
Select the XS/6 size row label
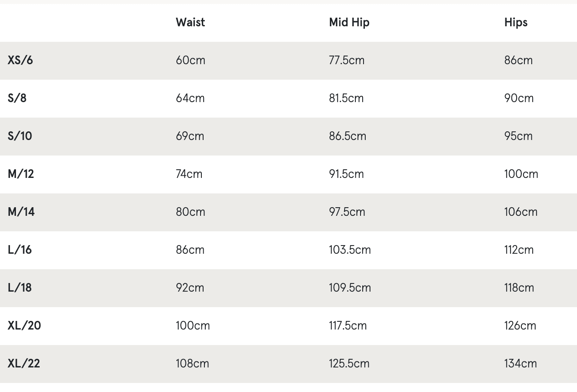[x=20, y=60]
